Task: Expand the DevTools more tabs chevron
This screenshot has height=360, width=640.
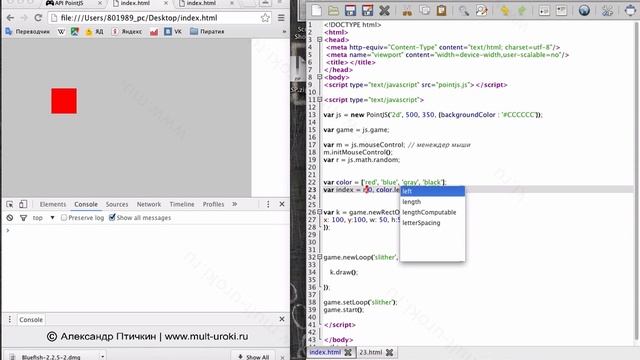Action: 235,204
